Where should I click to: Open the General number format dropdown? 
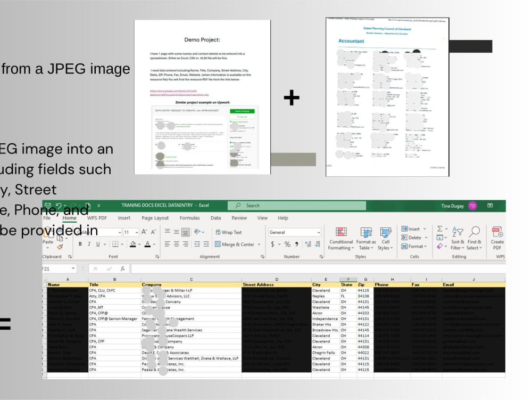pyautogui.click(x=319, y=232)
